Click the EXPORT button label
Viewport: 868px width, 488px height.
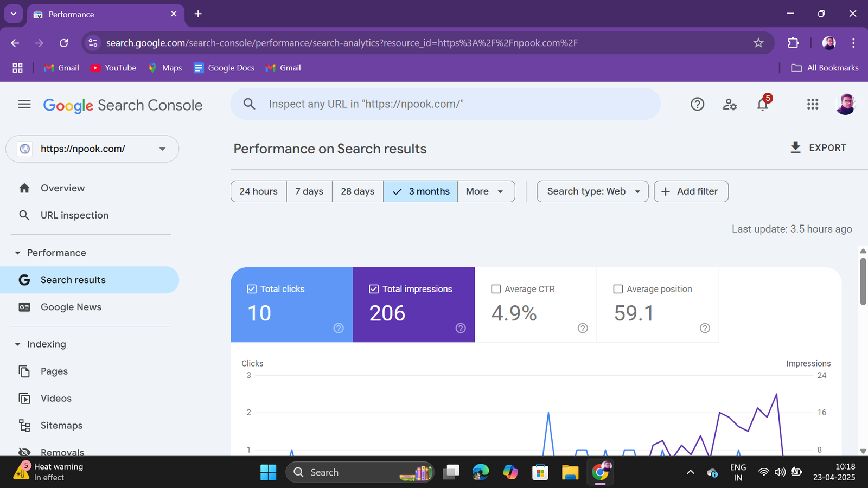point(827,148)
